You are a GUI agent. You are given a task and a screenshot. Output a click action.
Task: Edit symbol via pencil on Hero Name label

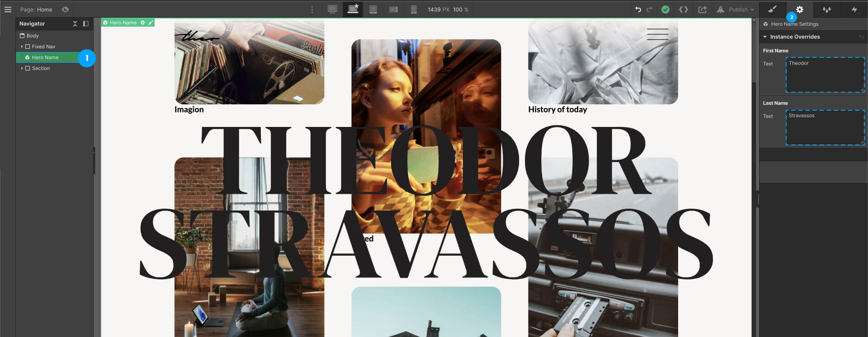point(151,23)
